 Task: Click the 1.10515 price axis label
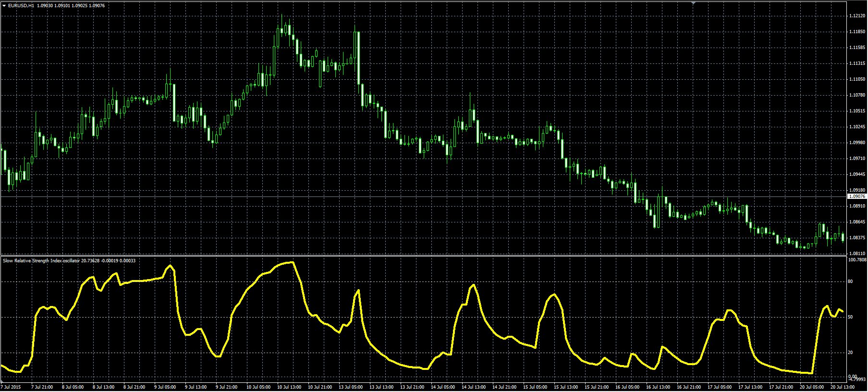[x=857, y=111]
